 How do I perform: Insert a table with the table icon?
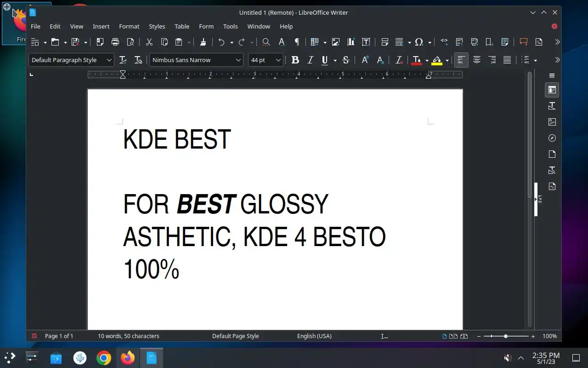(x=315, y=42)
